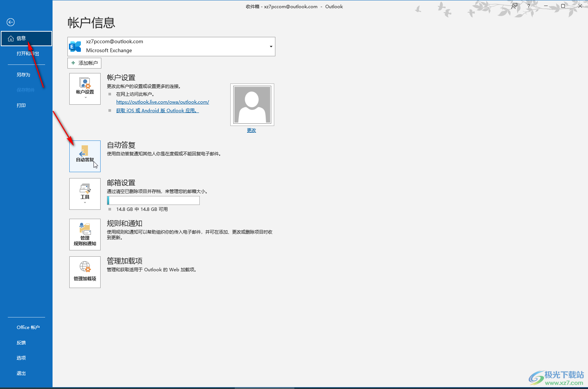588x389 pixels.
Task: Click the 帐户信息 page title
Action: 91,23
